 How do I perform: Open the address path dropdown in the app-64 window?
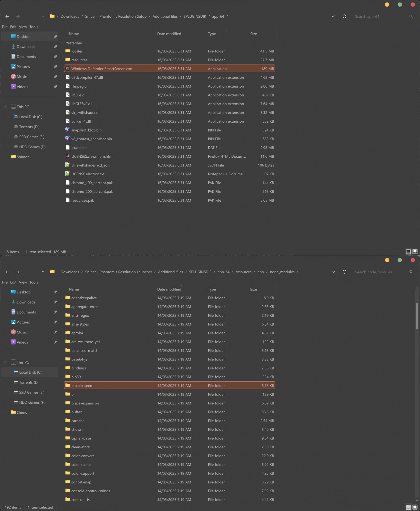click(333, 16)
